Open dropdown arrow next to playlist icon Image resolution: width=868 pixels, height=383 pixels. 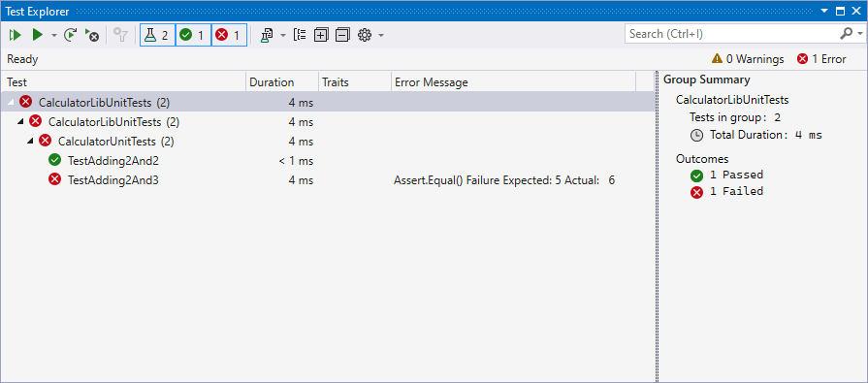pos(282,36)
